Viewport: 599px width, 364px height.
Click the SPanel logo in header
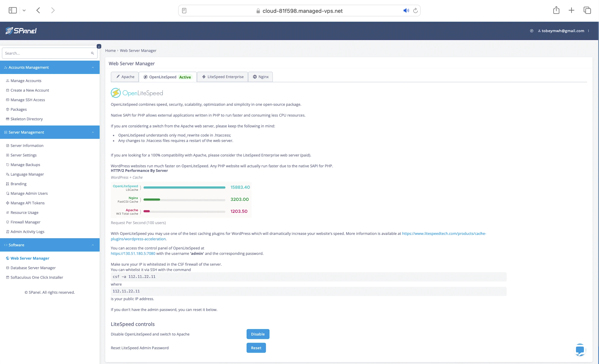[21, 31]
